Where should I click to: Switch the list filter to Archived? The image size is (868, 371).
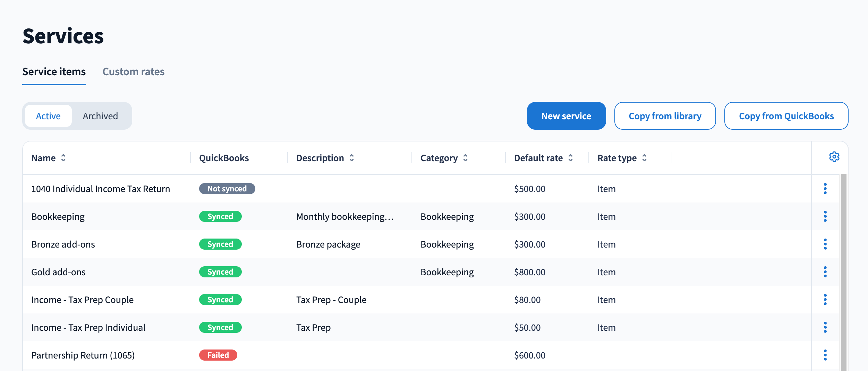(x=100, y=116)
